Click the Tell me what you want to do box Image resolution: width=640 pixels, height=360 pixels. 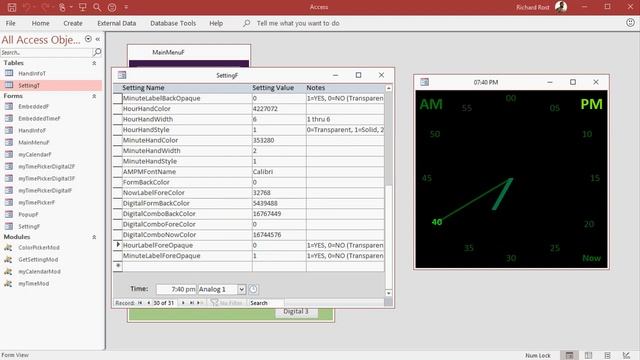tap(298, 23)
